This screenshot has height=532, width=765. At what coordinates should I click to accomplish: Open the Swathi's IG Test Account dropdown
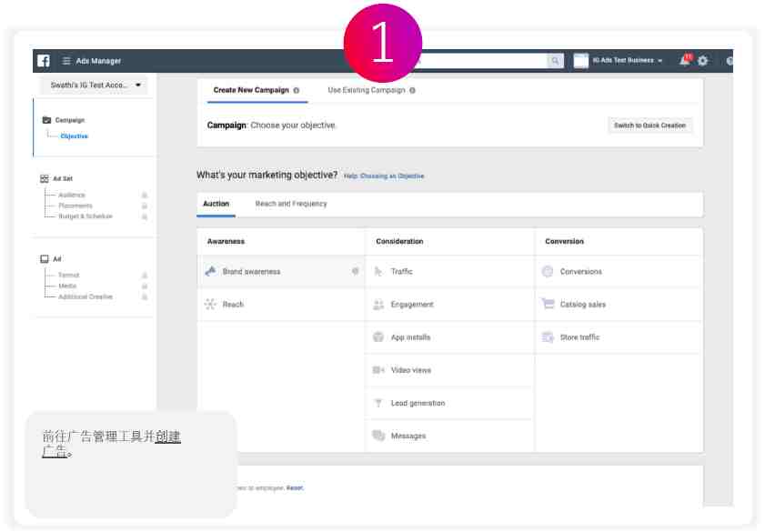95,85
